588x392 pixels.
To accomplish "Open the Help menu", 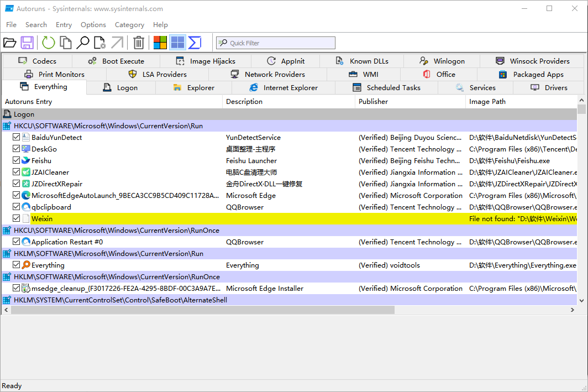I will pos(160,25).
